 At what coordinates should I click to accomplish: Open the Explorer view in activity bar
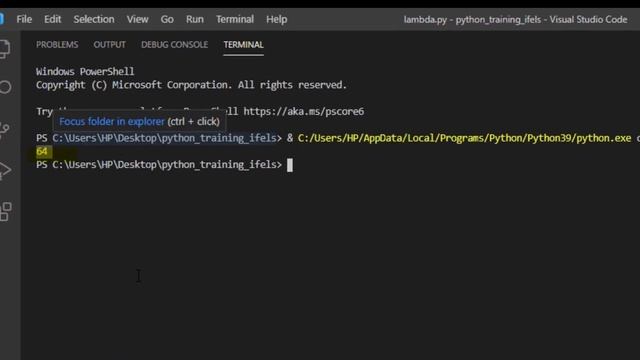pos(5,49)
